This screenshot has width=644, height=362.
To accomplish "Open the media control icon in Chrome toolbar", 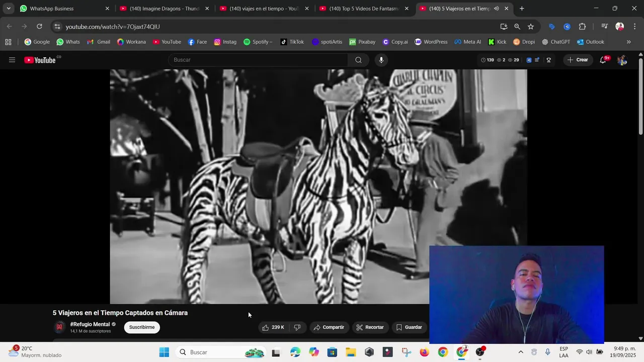I will point(605,27).
